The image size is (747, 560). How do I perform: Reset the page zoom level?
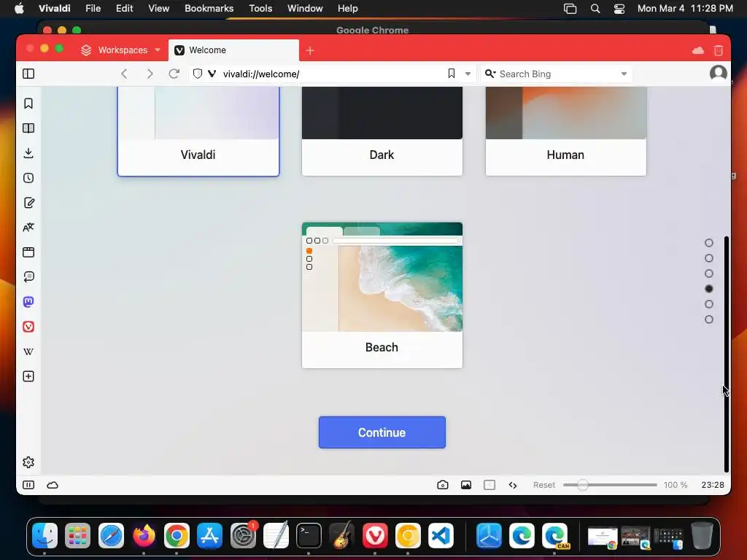click(544, 485)
